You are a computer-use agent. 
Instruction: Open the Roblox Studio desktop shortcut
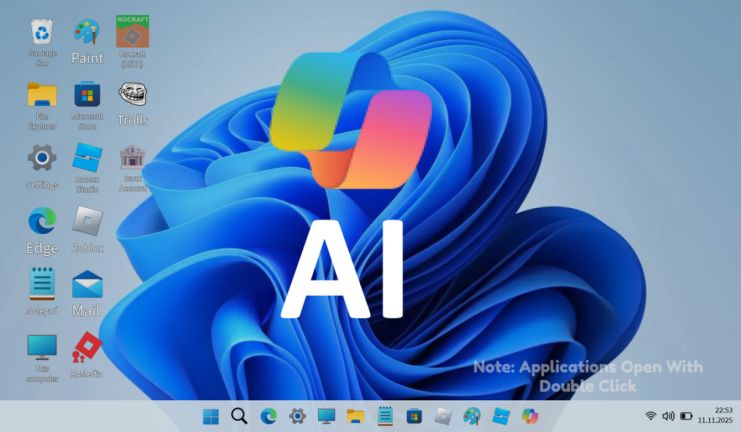click(x=87, y=157)
